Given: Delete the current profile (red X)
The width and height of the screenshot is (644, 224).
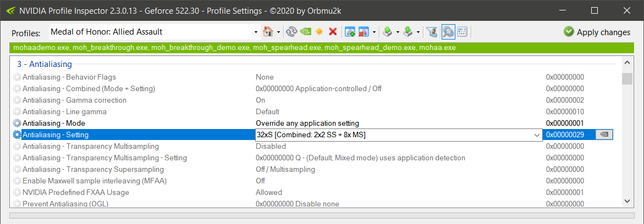Looking at the screenshot, I should pos(333,32).
